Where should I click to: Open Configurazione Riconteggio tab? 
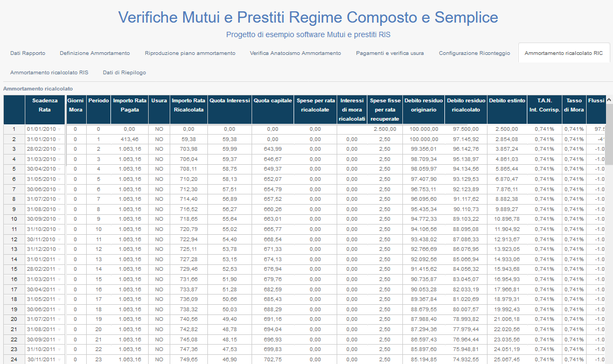[474, 53]
